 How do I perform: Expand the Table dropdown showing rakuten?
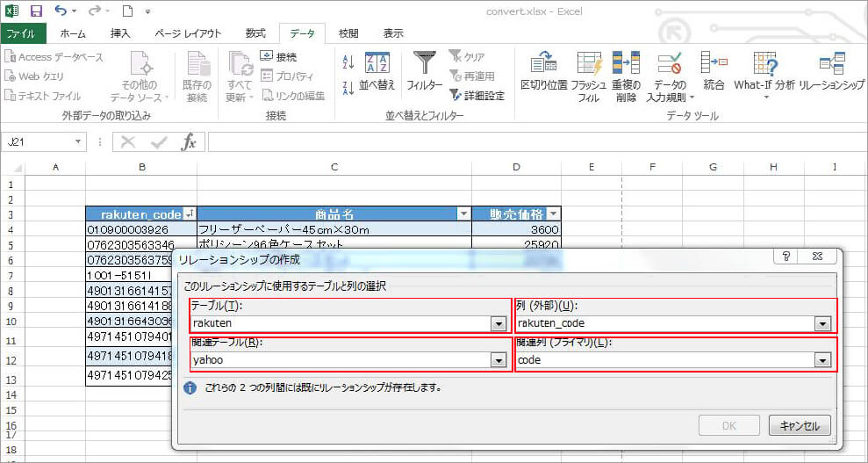pos(498,323)
